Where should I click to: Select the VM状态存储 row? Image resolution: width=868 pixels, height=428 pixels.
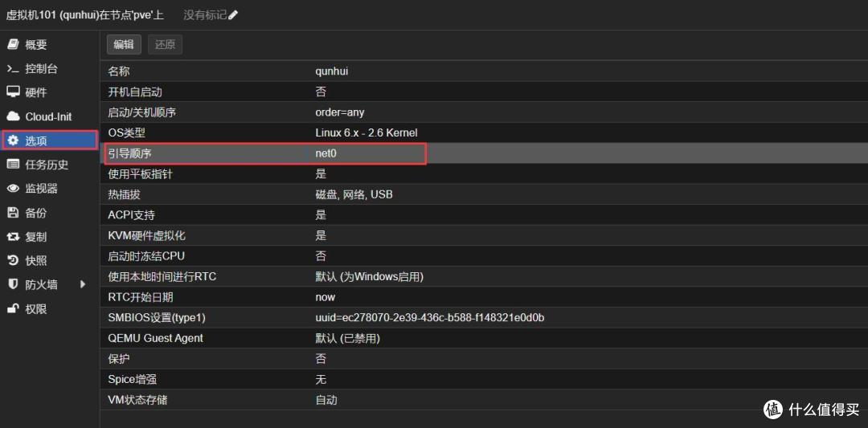[x=484, y=400]
